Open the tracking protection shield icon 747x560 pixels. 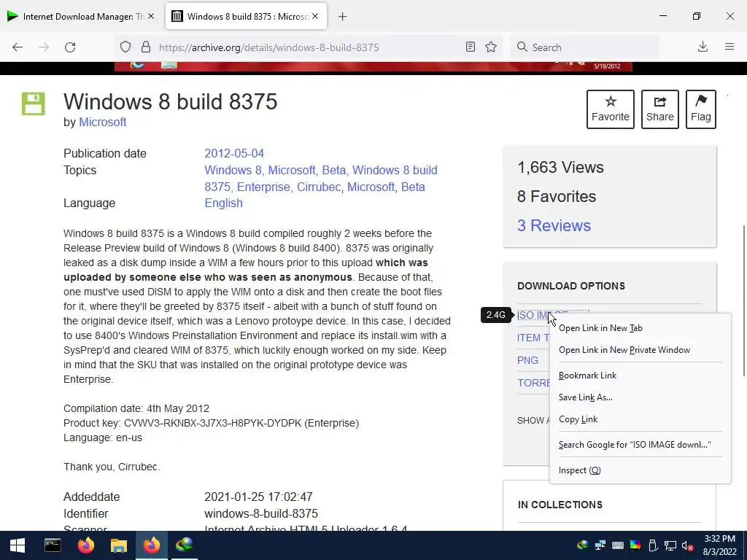(x=125, y=47)
